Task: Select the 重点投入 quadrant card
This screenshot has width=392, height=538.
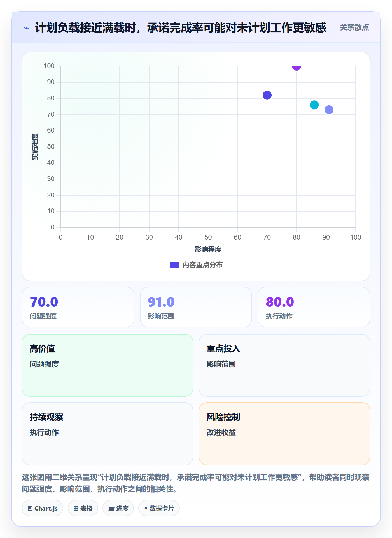Action: [x=284, y=365]
